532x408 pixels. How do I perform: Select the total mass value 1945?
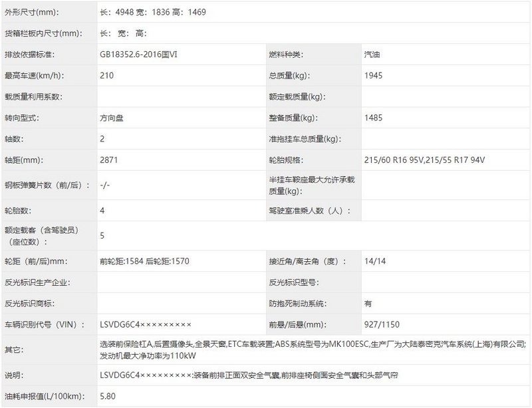click(x=373, y=76)
